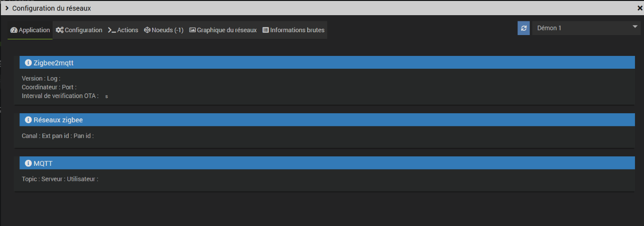644x226 pixels.
Task: View the Informations brutes tab
Action: [x=294, y=30]
